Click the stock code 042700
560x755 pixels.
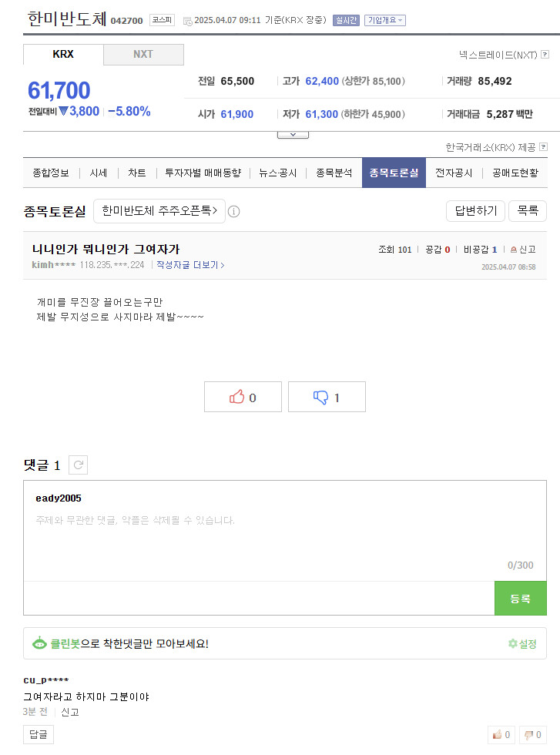[127, 21]
